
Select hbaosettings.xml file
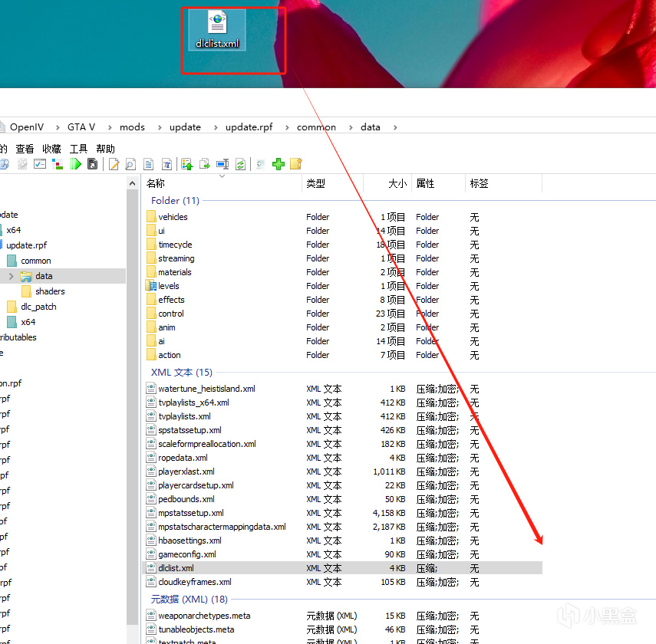click(343, 540)
